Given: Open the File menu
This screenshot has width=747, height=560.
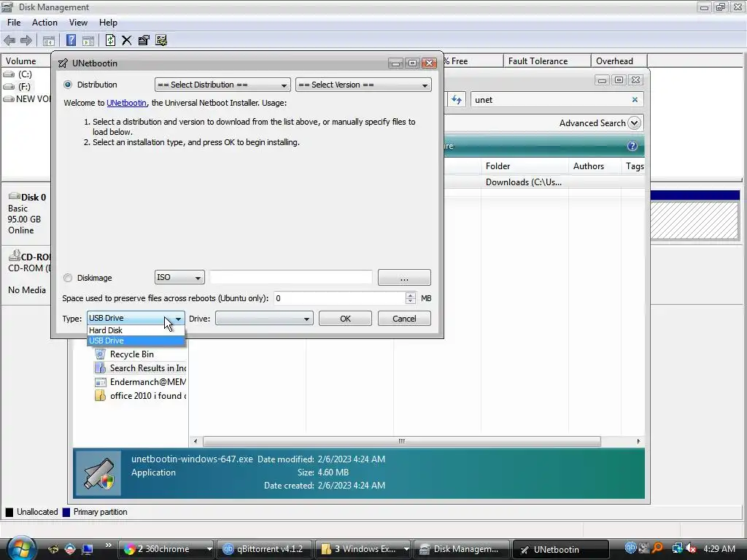Looking at the screenshot, I should [14, 23].
